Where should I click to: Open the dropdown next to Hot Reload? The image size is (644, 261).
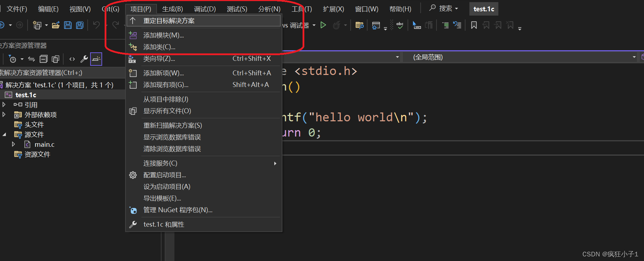pyautogui.click(x=345, y=25)
